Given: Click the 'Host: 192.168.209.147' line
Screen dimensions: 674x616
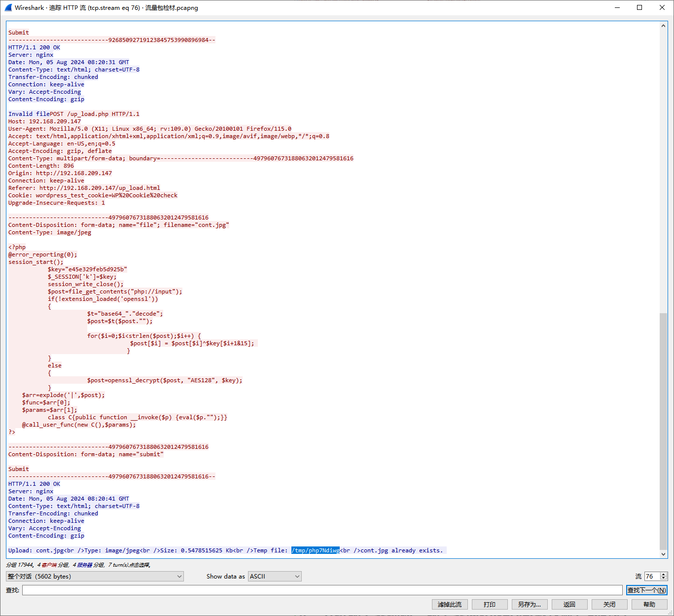Looking at the screenshot, I should click(44, 121).
